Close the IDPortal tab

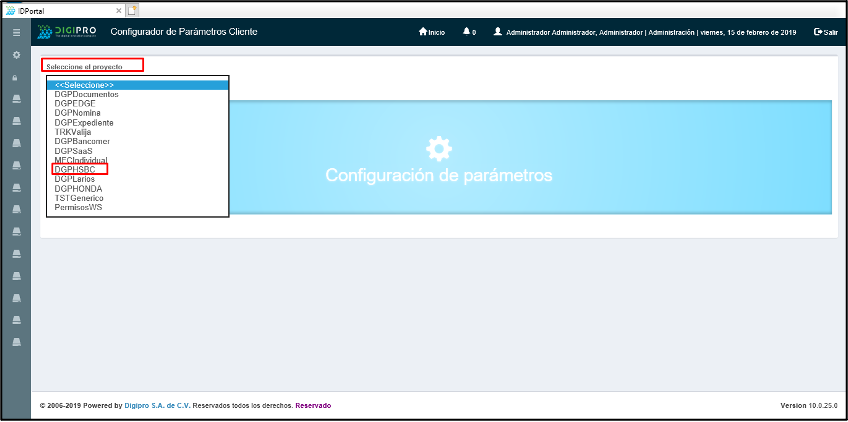click(118, 10)
